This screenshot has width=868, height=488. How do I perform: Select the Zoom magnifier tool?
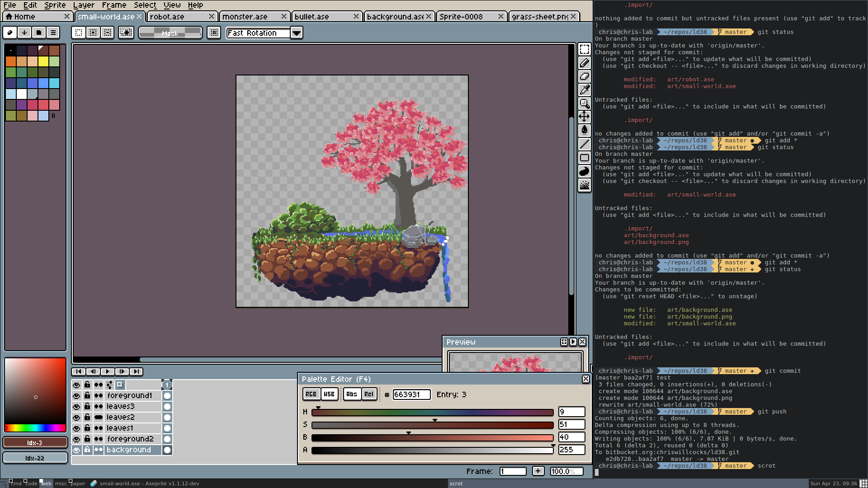click(x=585, y=103)
